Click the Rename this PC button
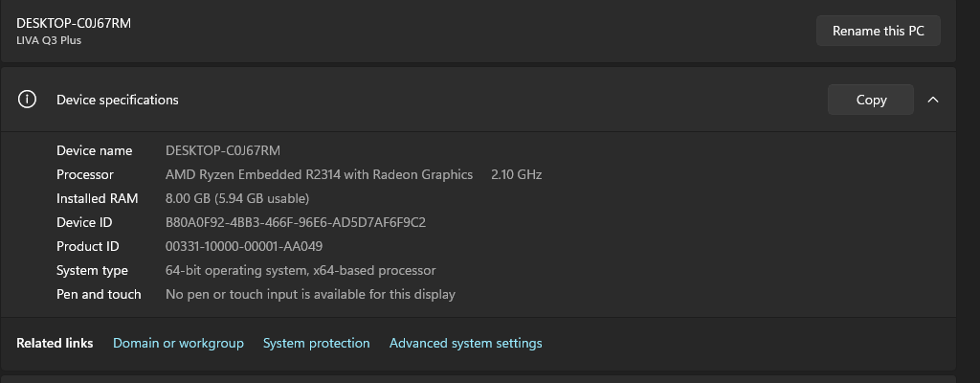Image resolution: width=980 pixels, height=383 pixels. [878, 31]
